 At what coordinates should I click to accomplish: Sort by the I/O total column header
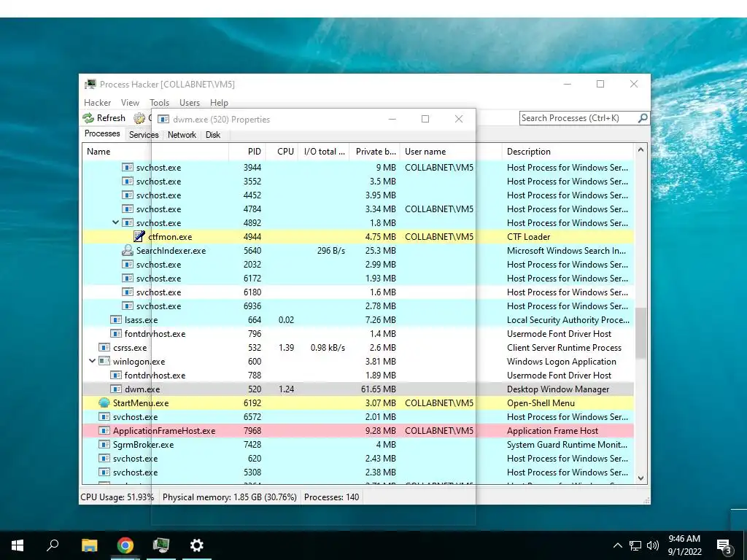click(x=323, y=152)
